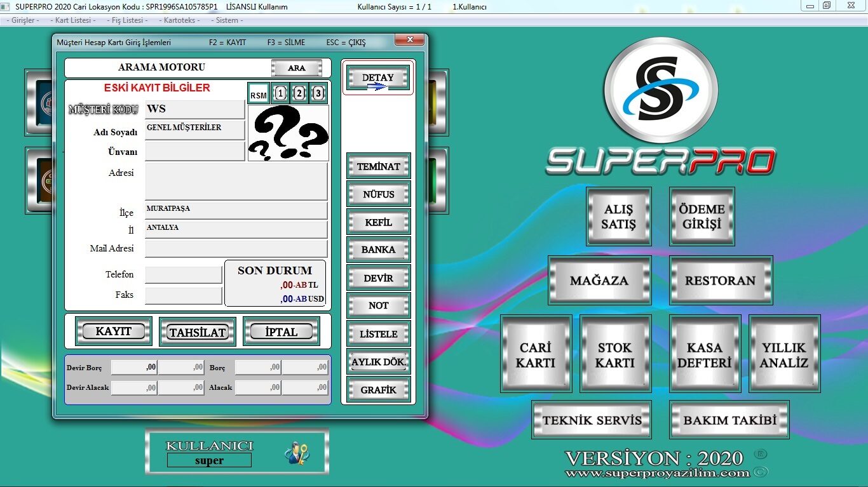Click the SuperPro S logo
The image size is (868, 487).
coord(661,90)
